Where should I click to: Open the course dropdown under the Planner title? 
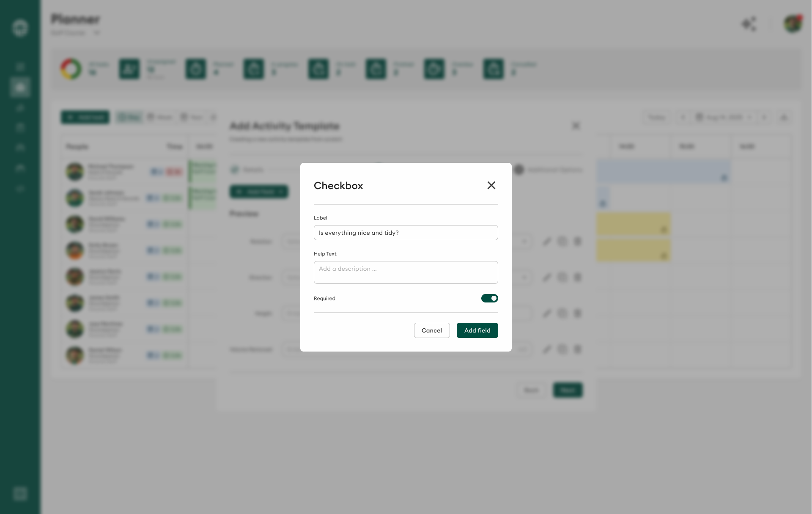pyautogui.click(x=97, y=33)
